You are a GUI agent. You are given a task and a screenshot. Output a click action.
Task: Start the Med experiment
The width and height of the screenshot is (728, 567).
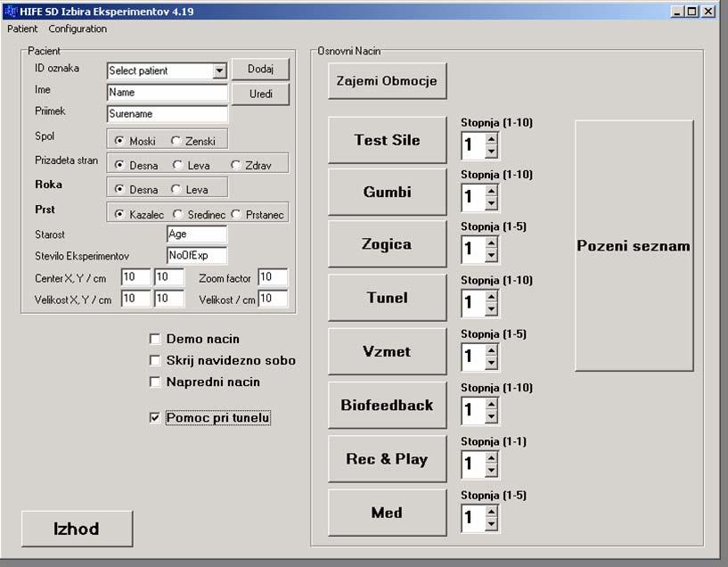click(388, 513)
